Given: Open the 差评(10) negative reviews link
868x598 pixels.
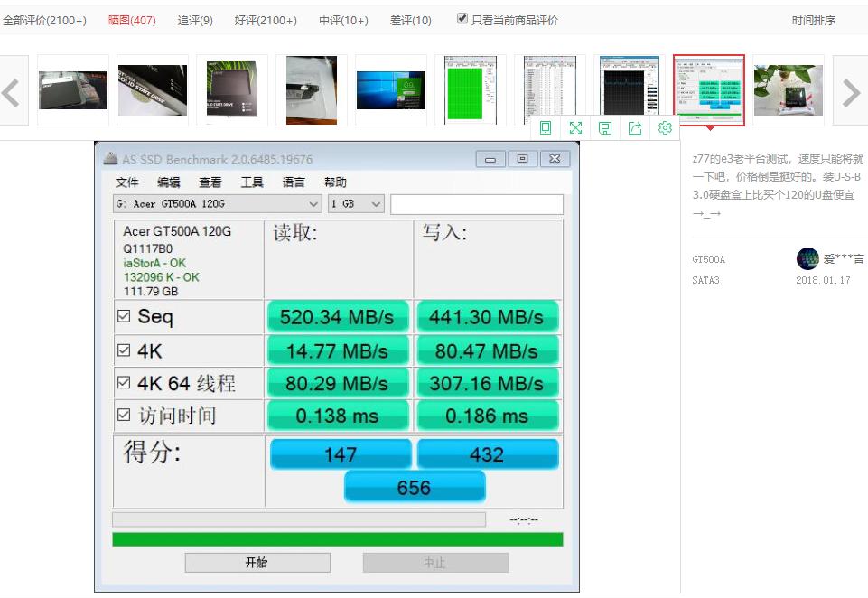Looking at the screenshot, I should click(411, 19).
